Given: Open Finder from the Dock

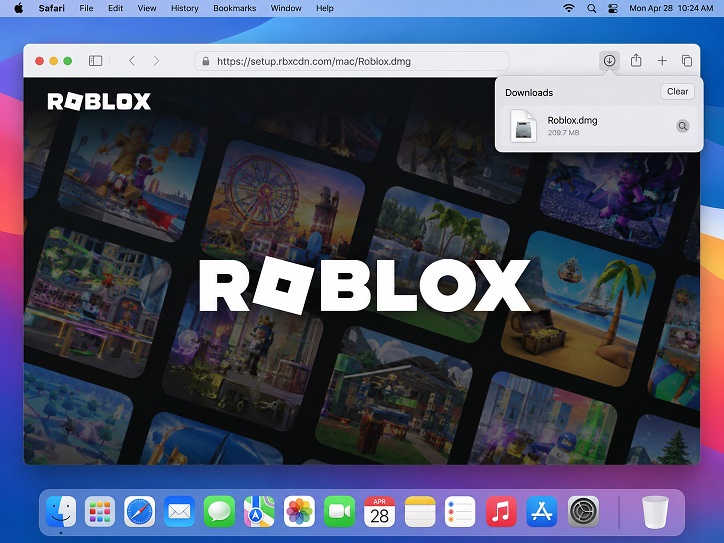Looking at the screenshot, I should [61, 511].
